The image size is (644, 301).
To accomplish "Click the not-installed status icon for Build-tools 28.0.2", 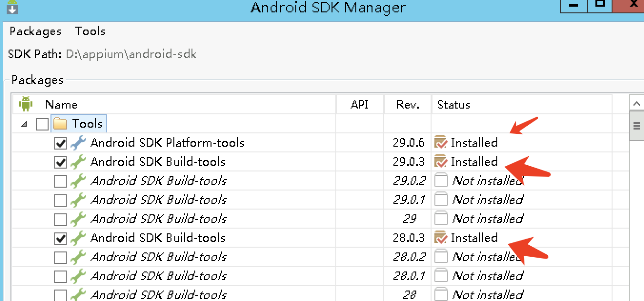I will [441, 257].
